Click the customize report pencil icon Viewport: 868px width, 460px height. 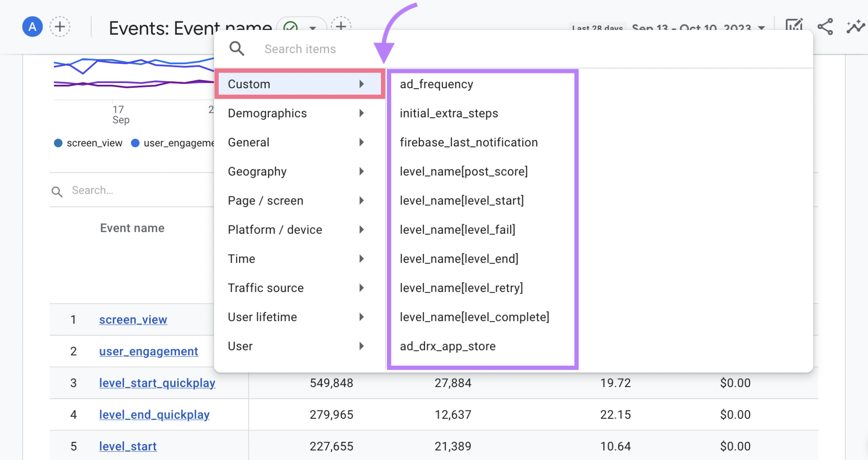[794, 26]
